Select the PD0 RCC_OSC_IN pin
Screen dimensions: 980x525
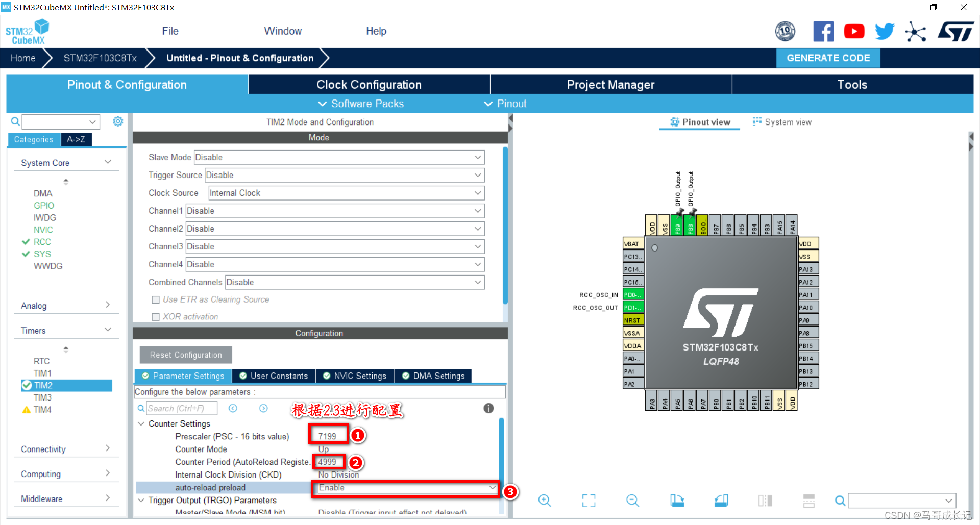(x=633, y=294)
